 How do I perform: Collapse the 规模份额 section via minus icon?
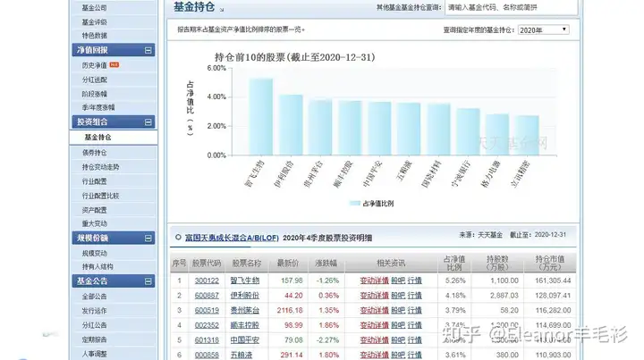(x=148, y=239)
